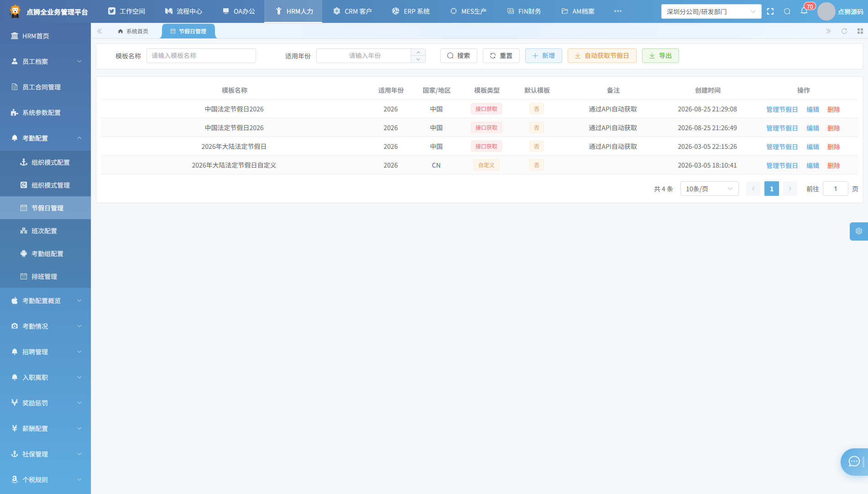Open the header search icon

pyautogui.click(x=787, y=11)
